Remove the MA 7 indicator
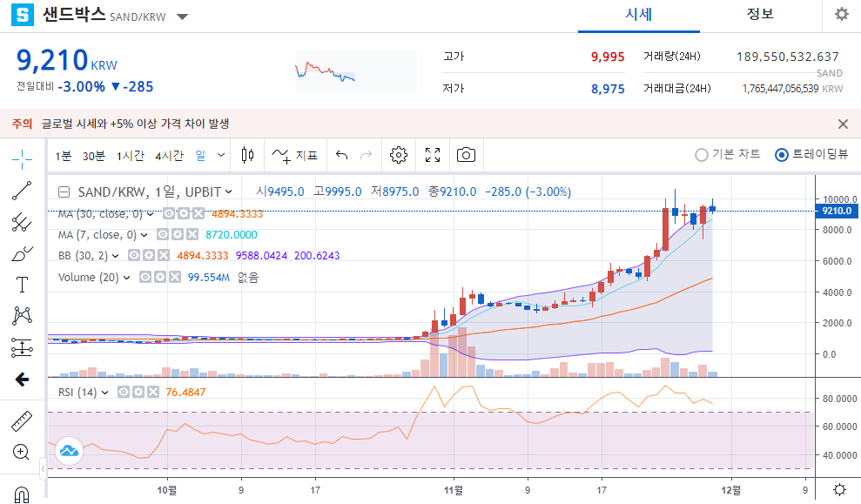The image size is (861, 504). coord(192,235)
